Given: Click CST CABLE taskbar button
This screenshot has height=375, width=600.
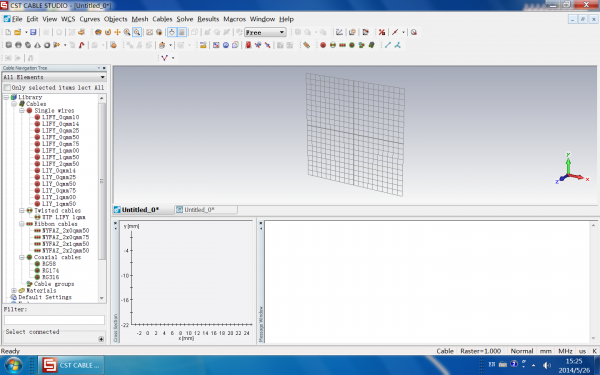Looking at the screenshot, I should point(71,365).
